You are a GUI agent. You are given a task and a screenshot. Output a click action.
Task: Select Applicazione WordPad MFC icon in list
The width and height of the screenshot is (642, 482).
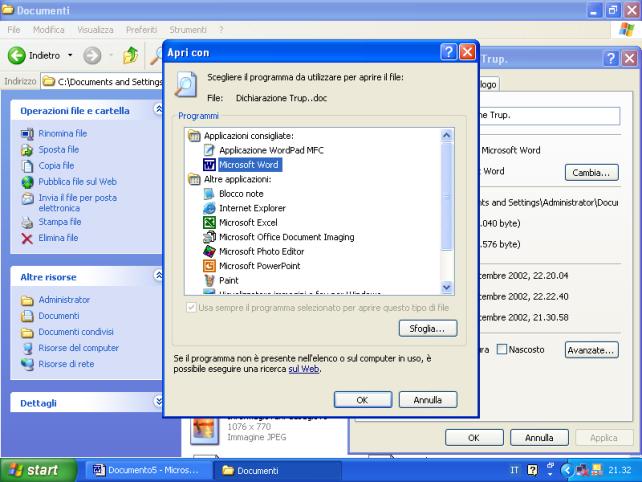tap(209, 150)
